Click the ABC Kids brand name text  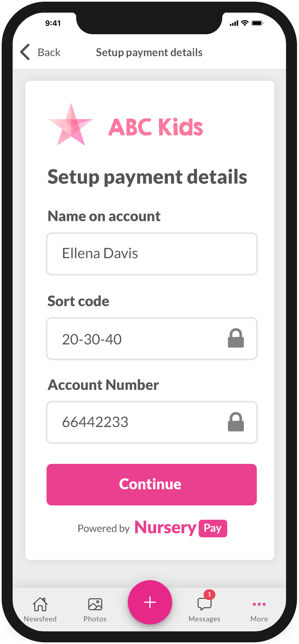(x=155, y=127)
